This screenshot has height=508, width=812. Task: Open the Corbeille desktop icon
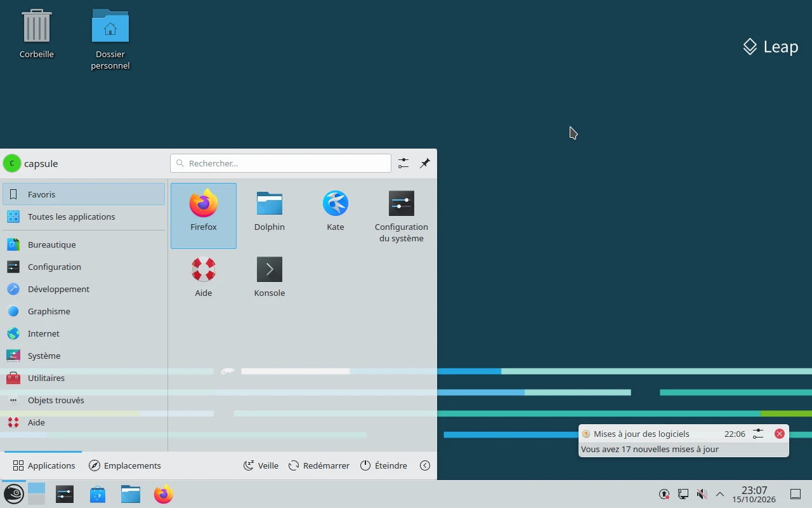pyautogui.click(x=37, y=34)
